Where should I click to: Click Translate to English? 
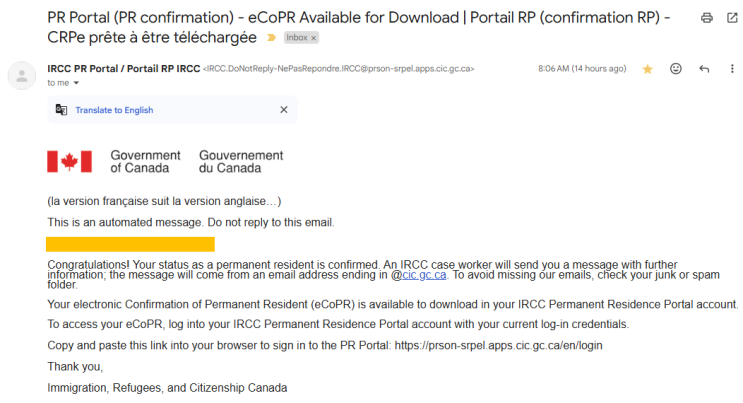pyautogui.click(x=114, y=110)
